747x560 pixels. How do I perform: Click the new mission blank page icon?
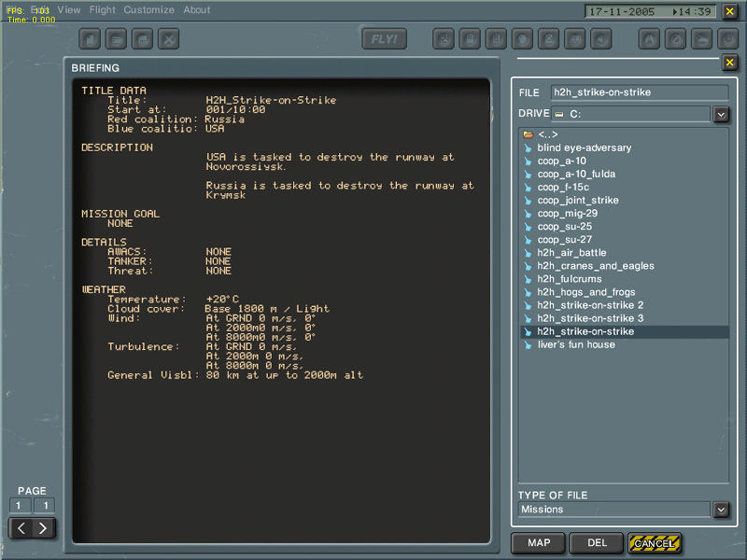(x=90, y=39)
